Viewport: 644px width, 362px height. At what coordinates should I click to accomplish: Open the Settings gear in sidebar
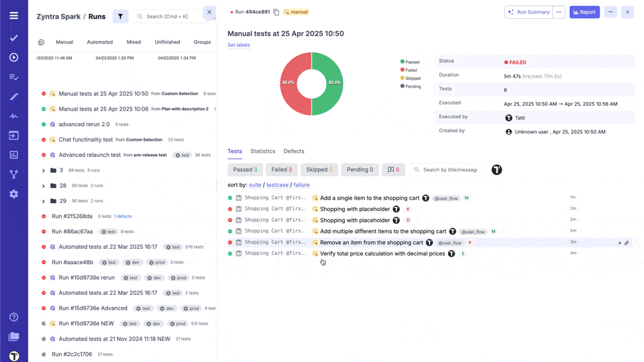(x=13, y=194)
